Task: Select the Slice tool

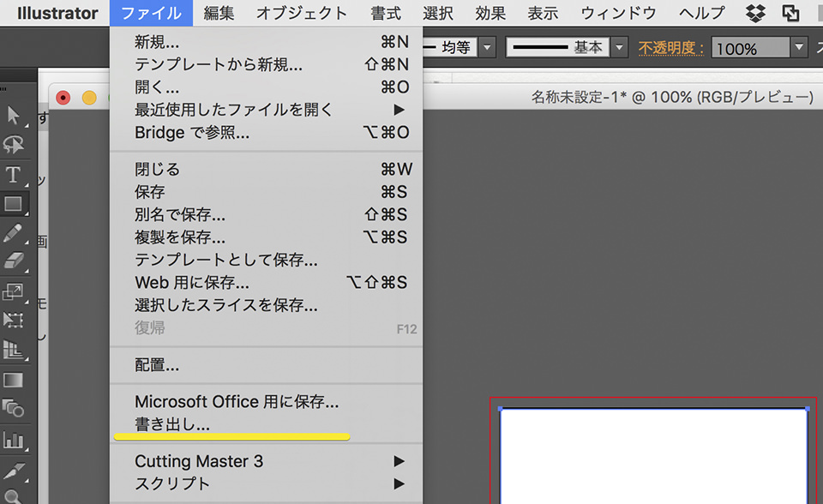Action: click(x=13, y=471)
